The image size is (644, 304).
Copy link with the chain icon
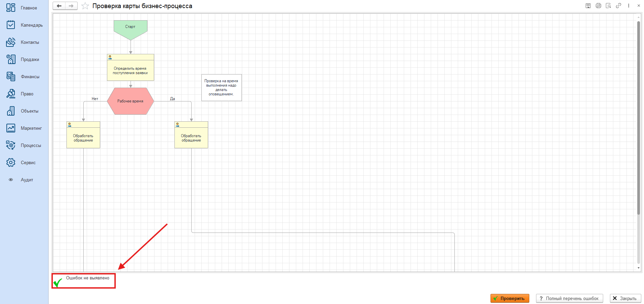pos(618,6)
